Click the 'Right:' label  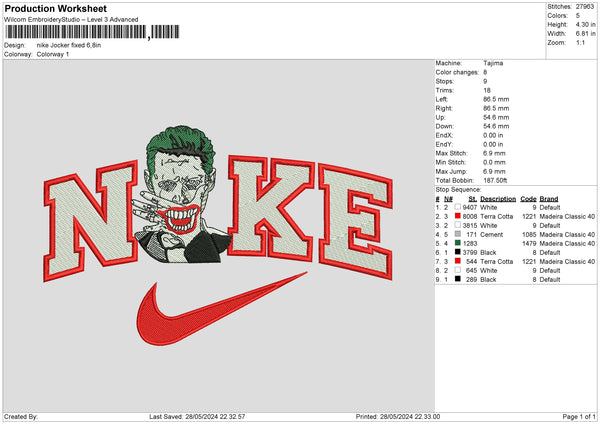(444, 108)
